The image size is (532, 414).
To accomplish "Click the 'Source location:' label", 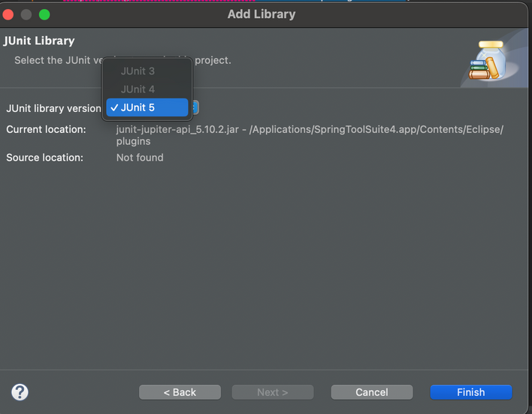I will pyautogui.click(x=45, y=158).
